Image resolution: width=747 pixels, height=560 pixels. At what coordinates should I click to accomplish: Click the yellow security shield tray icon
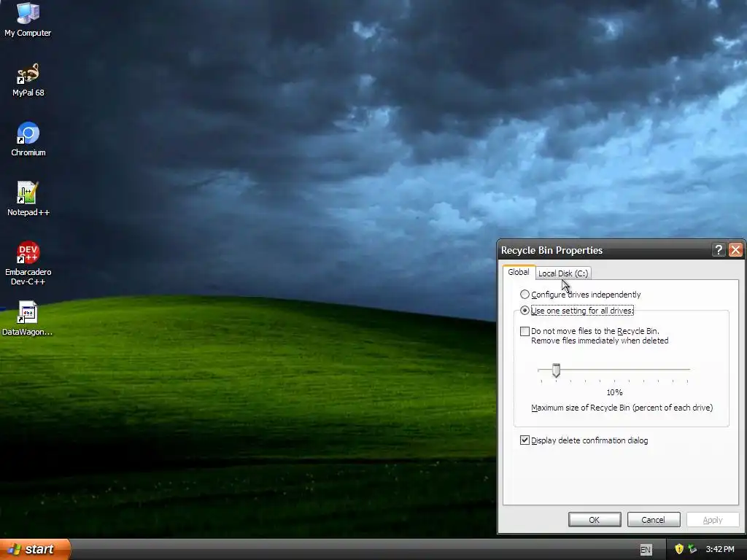[679, 549]
